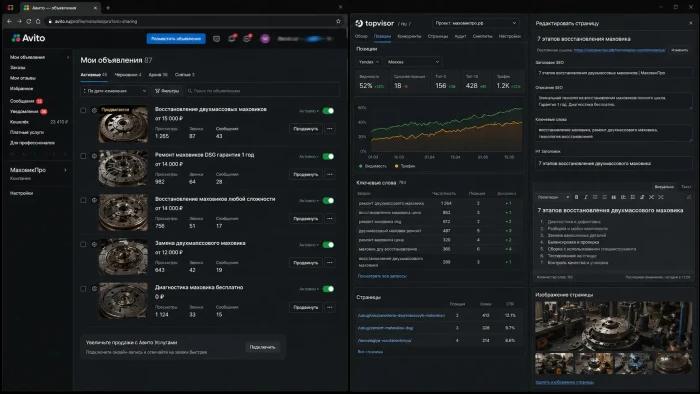Open more options for 'Ремонт маховиков DSG' listing
The width and height of the screenshot is (700, 394).
[x=329, y=174]
